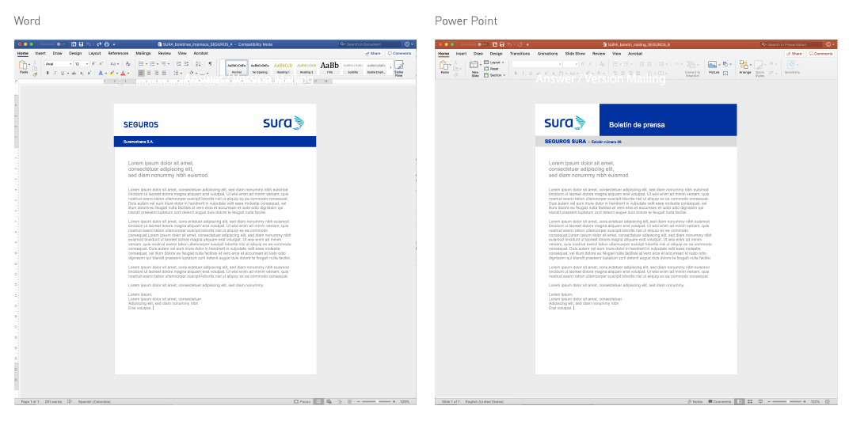Click the Bullets list icon in Word
This screenshot has height=421, width=868.
pos(141,63)
